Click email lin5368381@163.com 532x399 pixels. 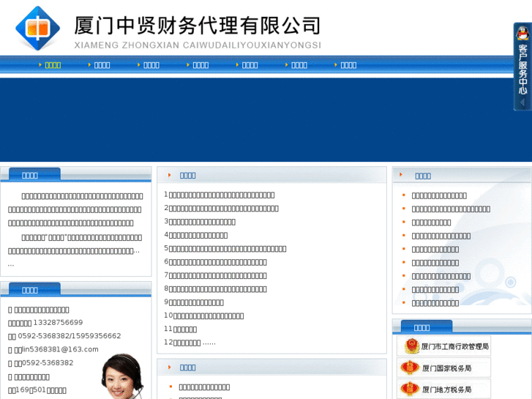(x=61, y=349)
